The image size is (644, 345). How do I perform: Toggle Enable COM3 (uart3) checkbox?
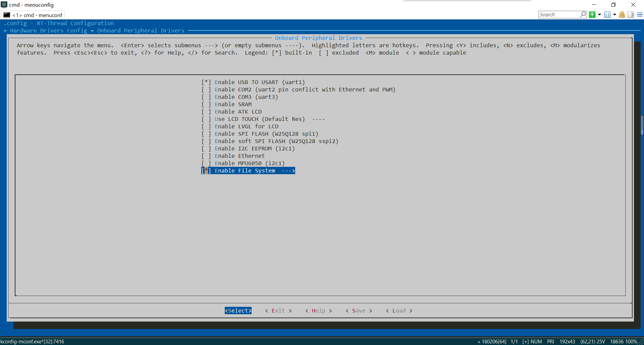(206, 97)
